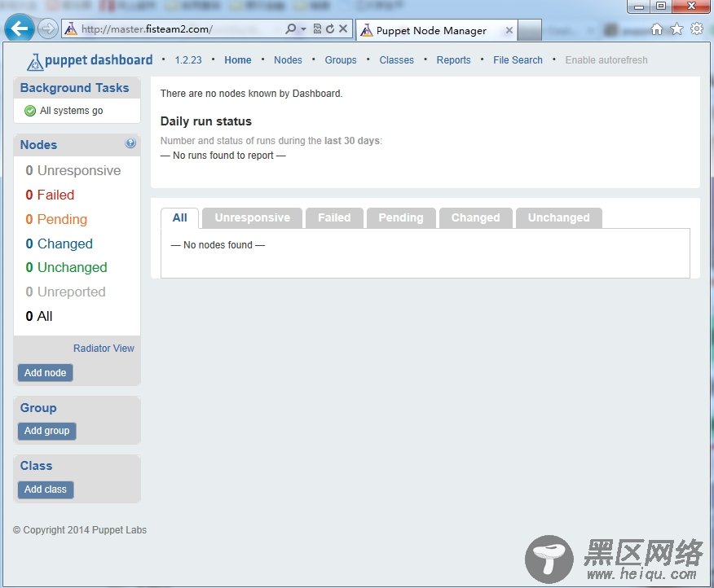Select 0 Unresponsive in sidebar

(x=73, y=170)
